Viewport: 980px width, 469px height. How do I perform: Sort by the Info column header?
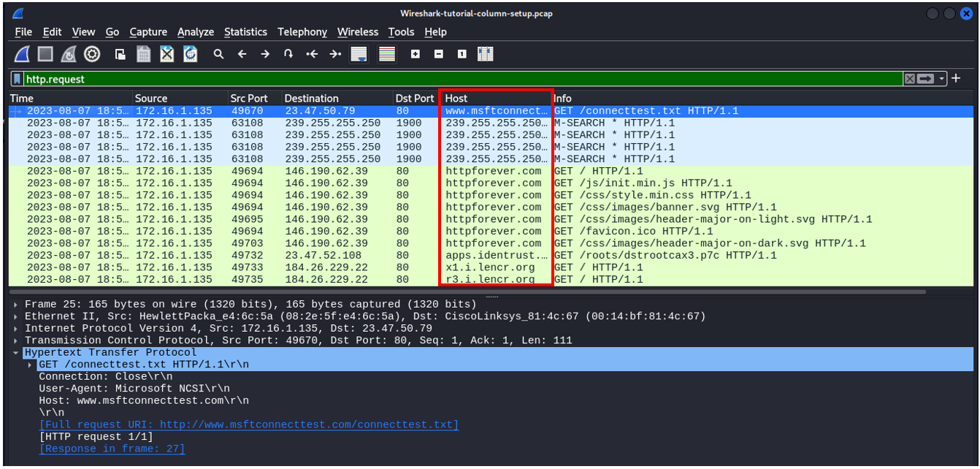pyautogui.click(x=762, y=98)
